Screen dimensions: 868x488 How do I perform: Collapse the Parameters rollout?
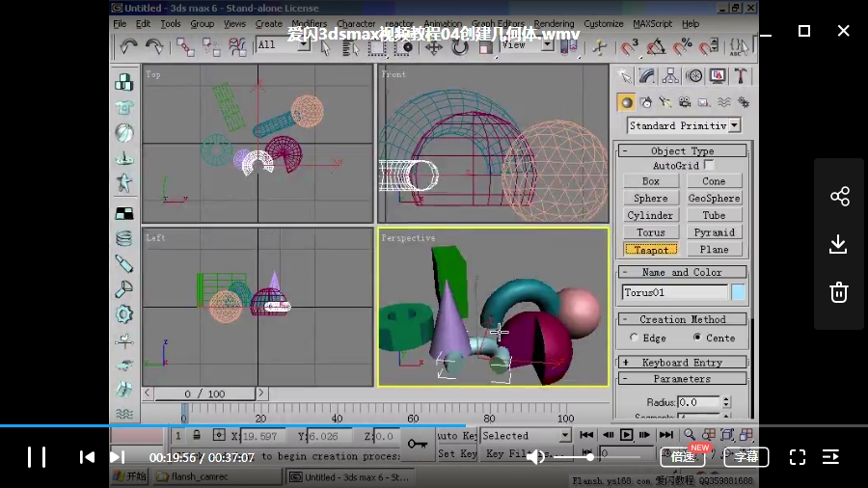point(682,378)
